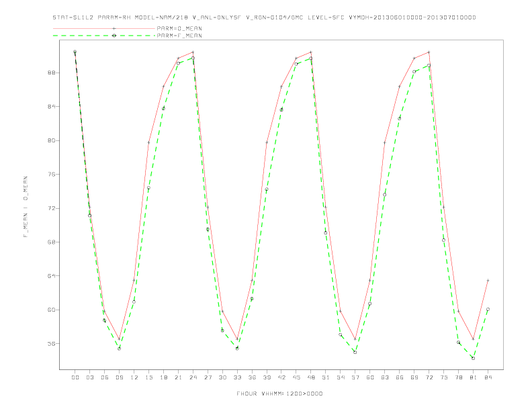Click the y-axis tick label 88
This screenshot has width=532, height=411.
[51, 73]
